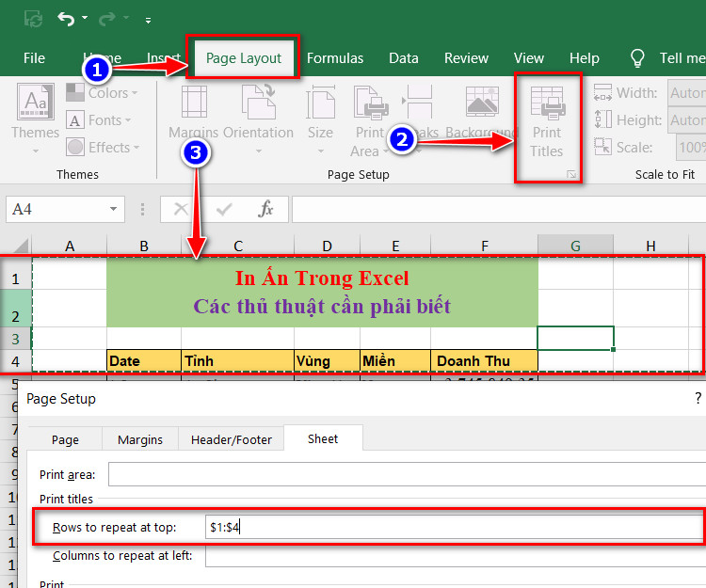Click the Page Setup help question mark
Screen dimensions: 706x588
(x=698, y=398)
